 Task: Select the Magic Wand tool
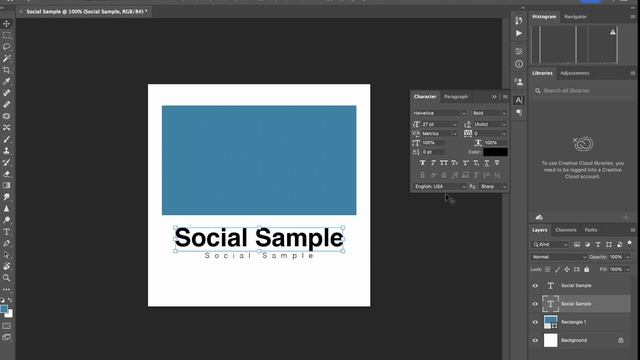pos(7,58)
